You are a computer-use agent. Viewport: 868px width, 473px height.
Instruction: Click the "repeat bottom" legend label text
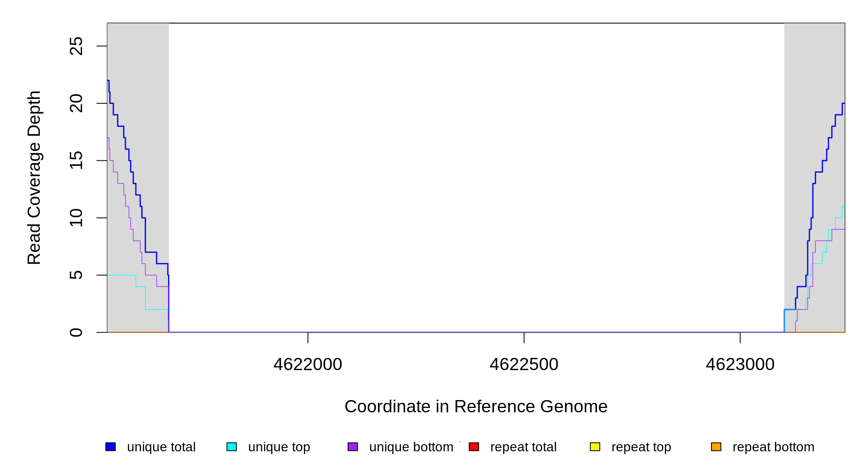point(773,447)
